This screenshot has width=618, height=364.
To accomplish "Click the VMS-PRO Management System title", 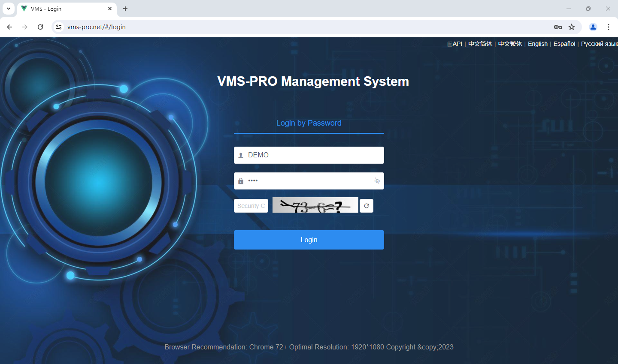I will tap(313, 81).
